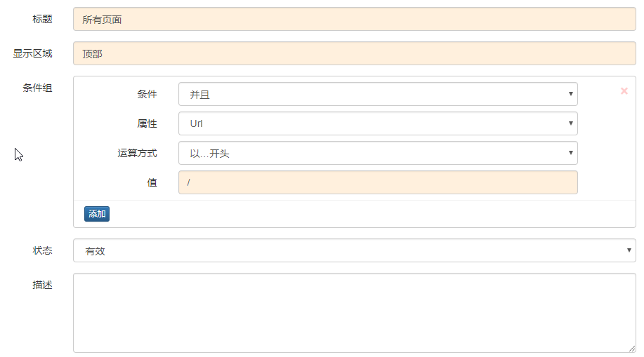Open the 状态 dropdown showing 有效

pos(355,250)
